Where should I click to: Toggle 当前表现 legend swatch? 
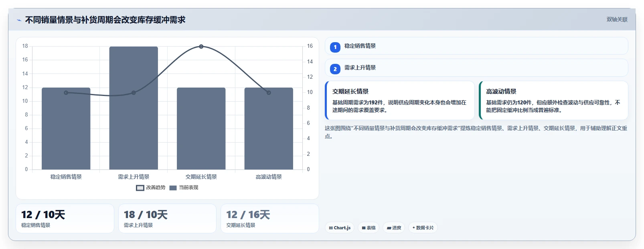tap(173, 188)
